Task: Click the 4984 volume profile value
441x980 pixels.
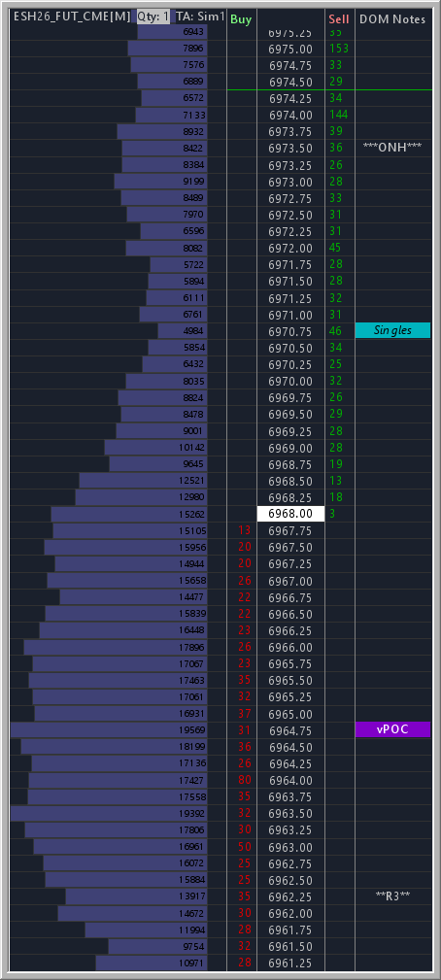Action: click(x=193, y=330)
